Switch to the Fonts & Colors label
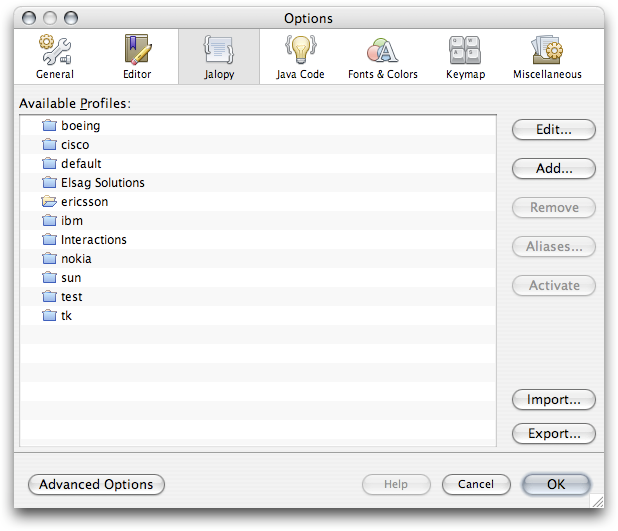618x531 pixels. click(x=383, y=74)
